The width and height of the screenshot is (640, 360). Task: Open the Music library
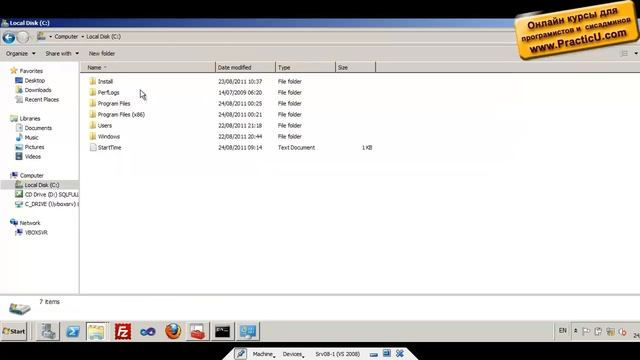click(27, 138)
